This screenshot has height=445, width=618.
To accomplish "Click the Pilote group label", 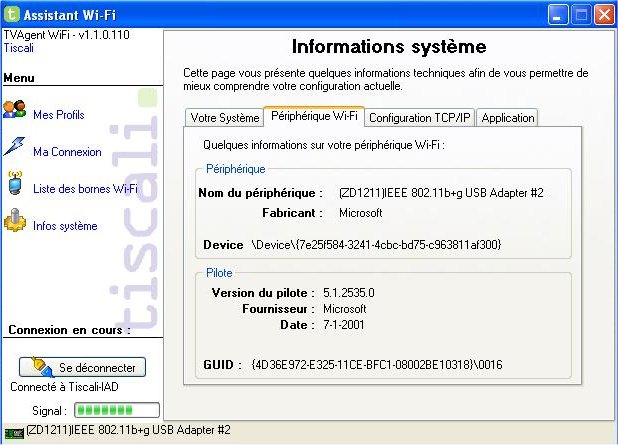I will coord(219,273).
